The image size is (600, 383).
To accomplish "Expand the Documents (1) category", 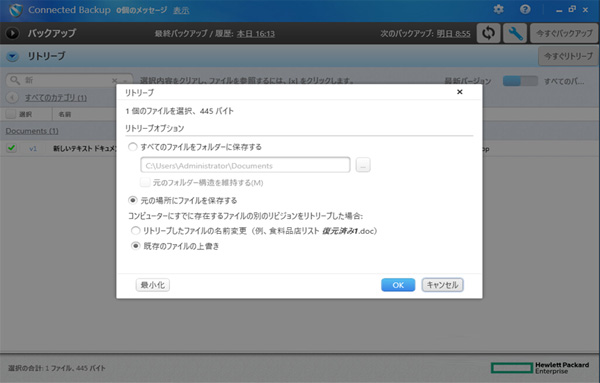I will 32,131.
